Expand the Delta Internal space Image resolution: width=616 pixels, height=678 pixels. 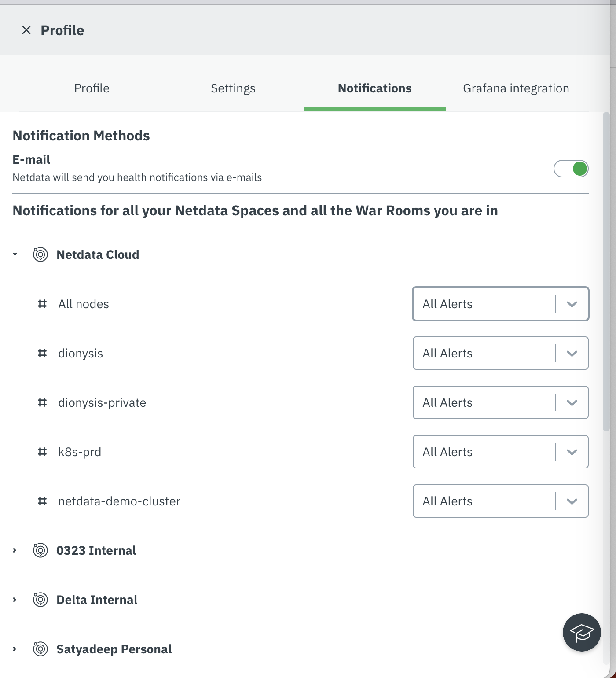pyautogui.click(x=15, y=600)
